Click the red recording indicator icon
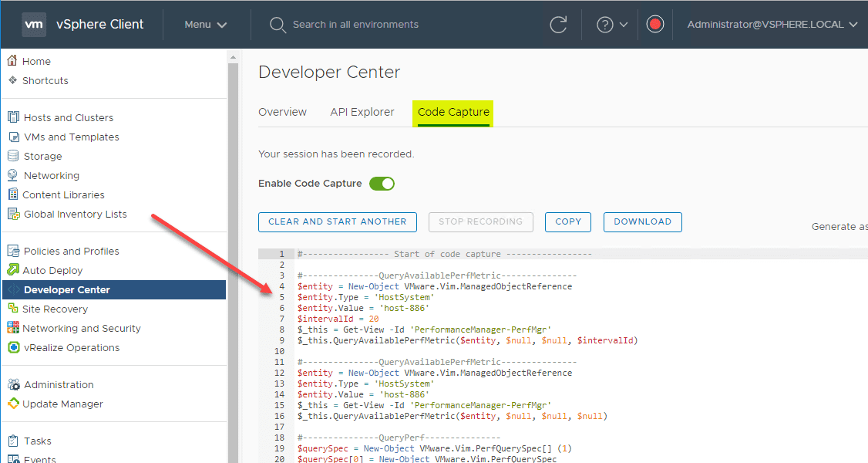Viewport: 868px width, 463px height. [655, 25]
